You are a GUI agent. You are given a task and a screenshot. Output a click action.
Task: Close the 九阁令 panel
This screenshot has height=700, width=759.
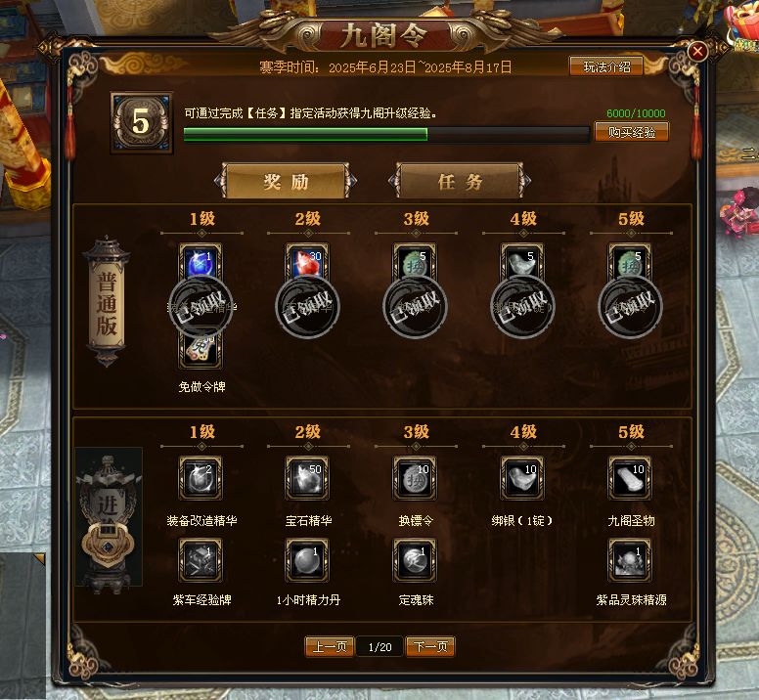coord(697,51)
